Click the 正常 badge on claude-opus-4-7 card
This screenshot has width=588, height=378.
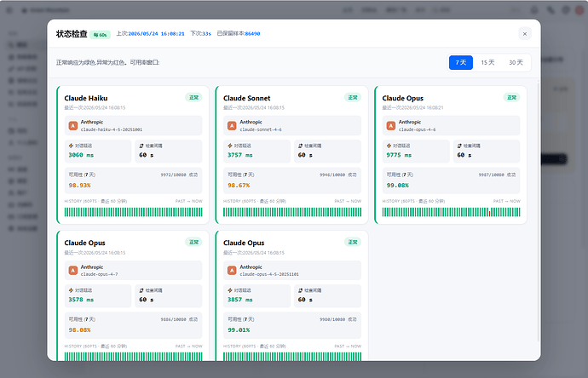(x=194, y=242)
